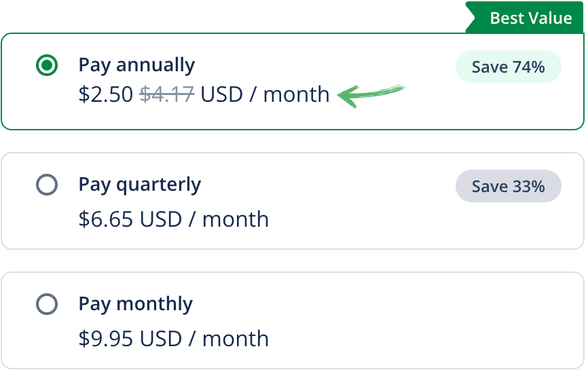Screen dimensions: 588x372
Task: Select the Pay quarterly radio button
Action: [46, 185]
